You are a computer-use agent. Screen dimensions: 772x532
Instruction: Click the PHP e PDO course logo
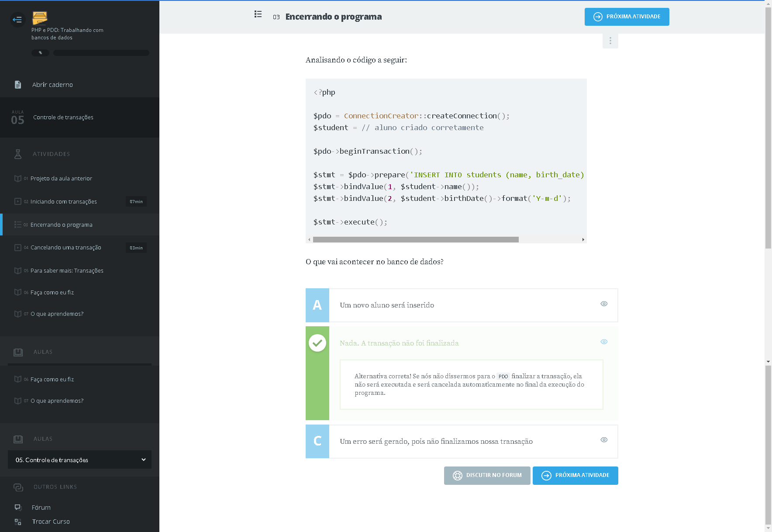tap(40, 18)
